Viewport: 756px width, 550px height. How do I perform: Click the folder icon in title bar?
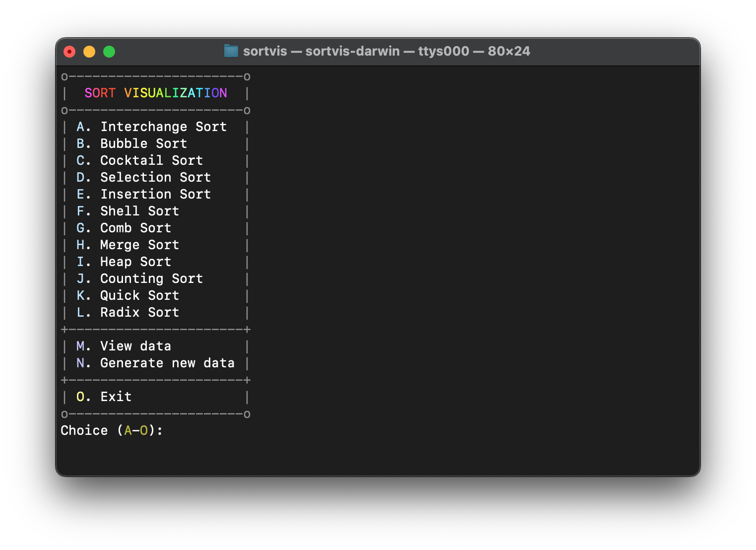click(231, 51)
